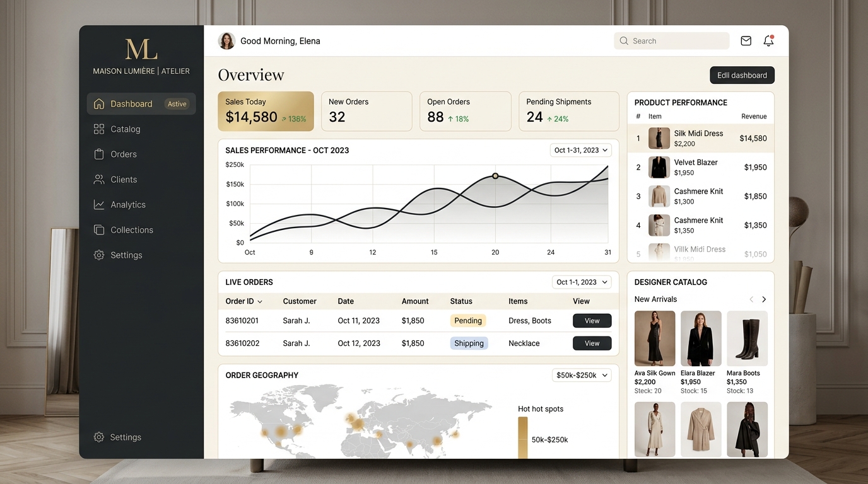Open the Ava Silk Gown thumbnail

tap(655, 338)
